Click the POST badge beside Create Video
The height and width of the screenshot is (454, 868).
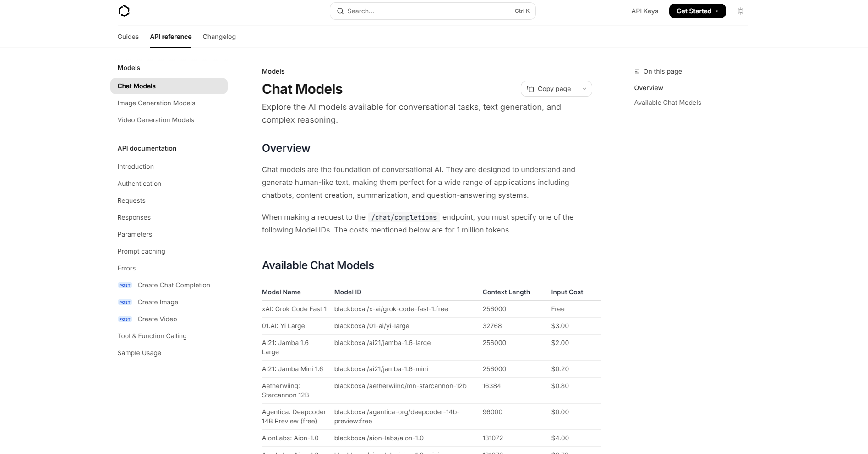click(x=125, y=319)
